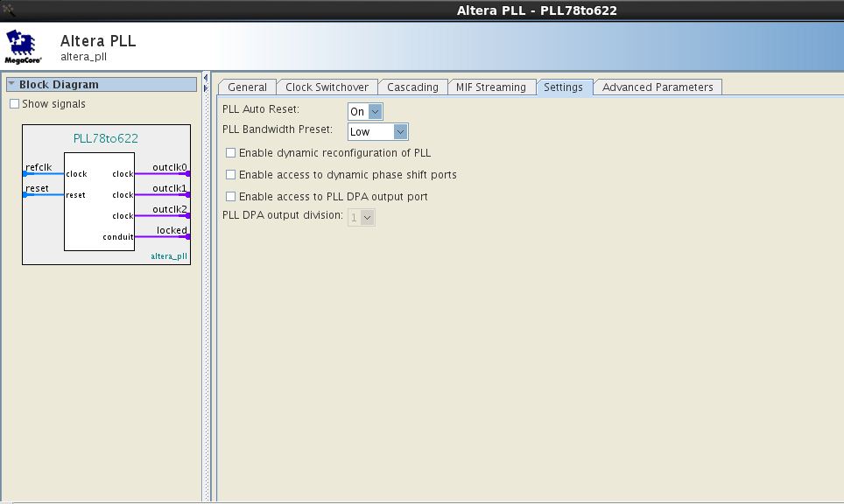Open PLL DPA output division dropdown
The width and height of the screenshot is (844, 504).
tap(362, 217)
